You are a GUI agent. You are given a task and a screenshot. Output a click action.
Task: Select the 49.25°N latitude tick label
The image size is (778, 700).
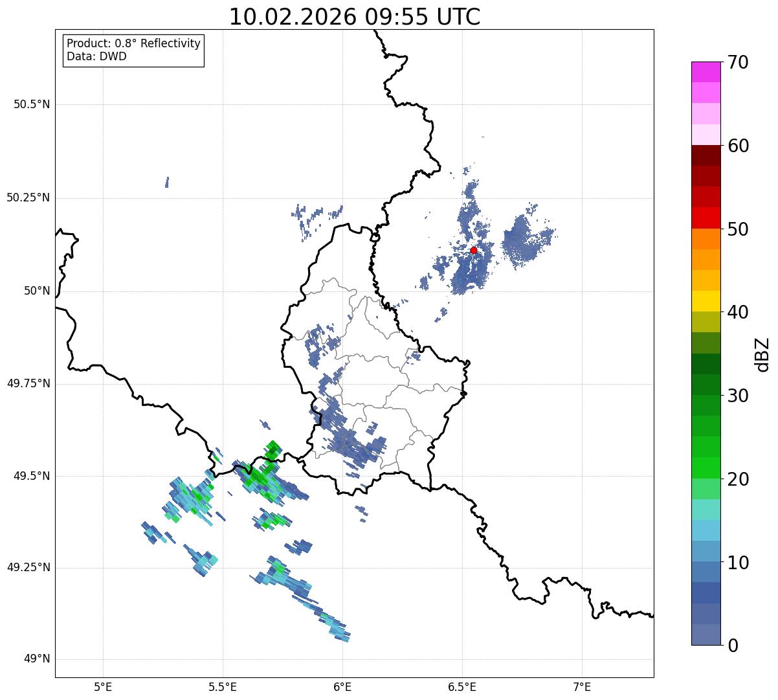point(28,567)
